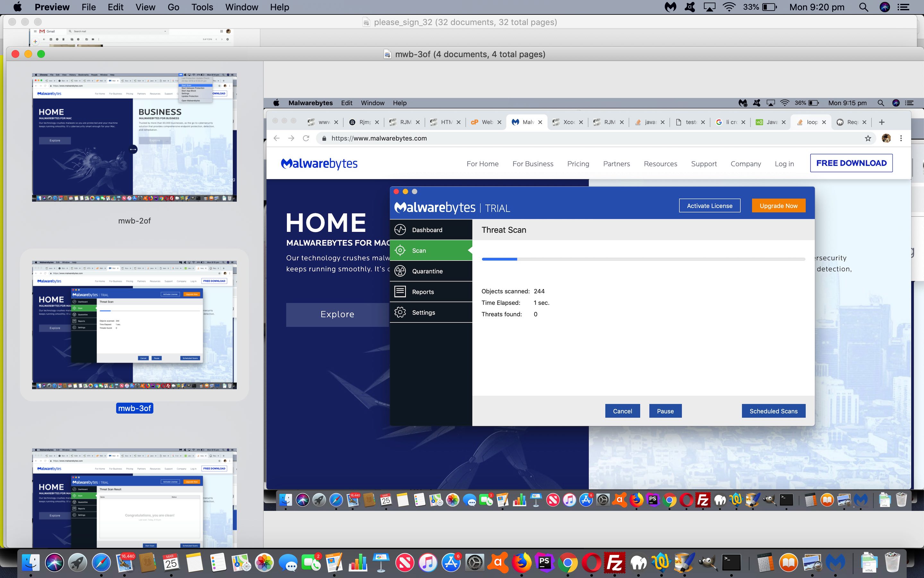Open the Dashboard section in Malwarebytes sidebar
924x578 pixels.
(x=431, y=230)
